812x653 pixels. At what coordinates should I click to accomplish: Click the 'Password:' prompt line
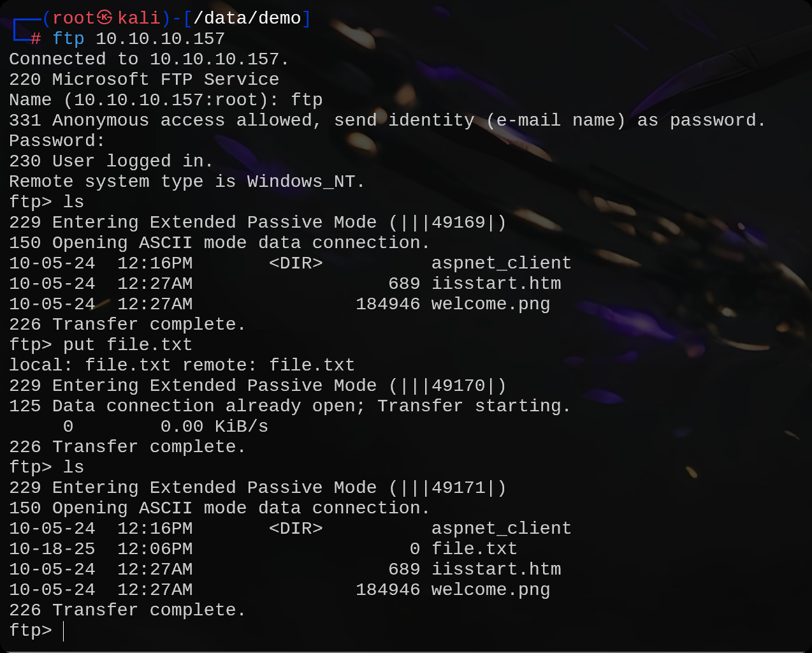pos(57,141)
